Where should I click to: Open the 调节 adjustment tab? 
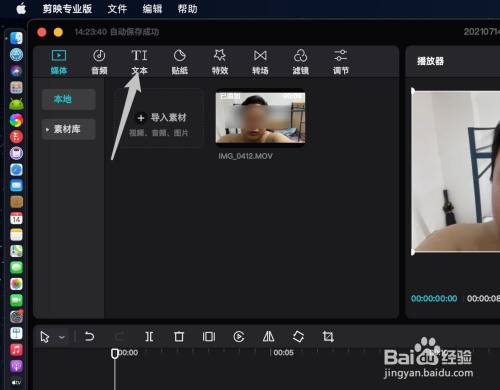(x=341, y=62)
